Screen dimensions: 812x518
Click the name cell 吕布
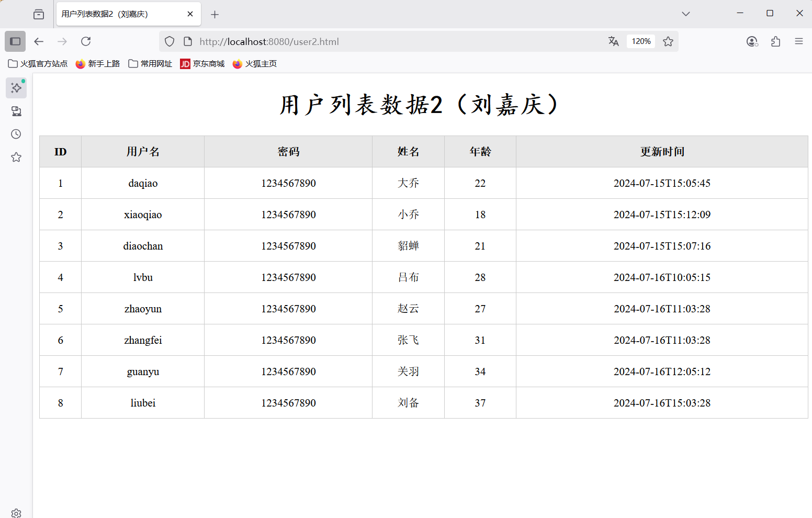(x=409, y=277)
